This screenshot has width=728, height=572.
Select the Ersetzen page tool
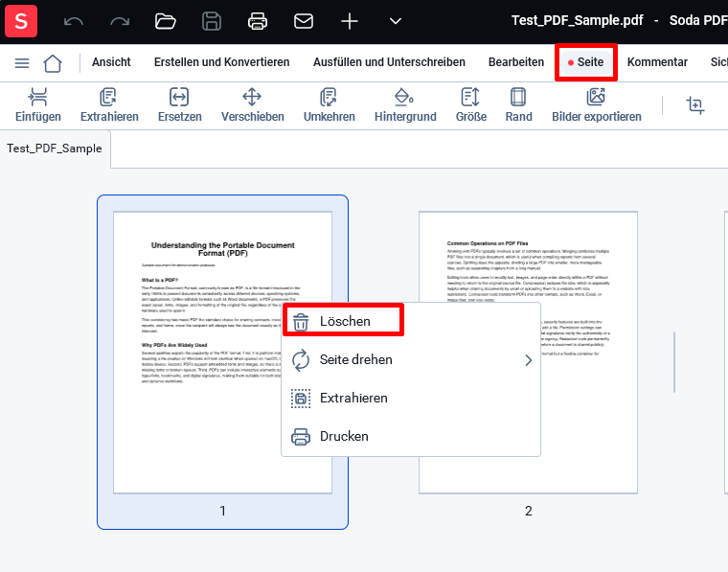180,105
